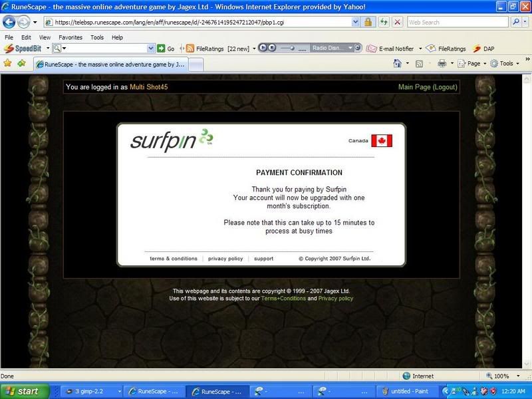Refresh the page with the green arrows icon

pos(384,23)
